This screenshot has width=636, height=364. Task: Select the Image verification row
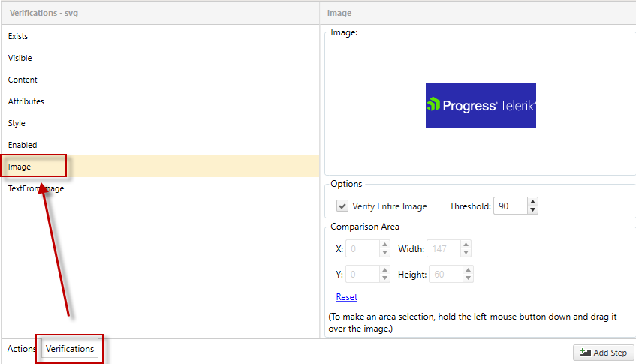tap(160, 167)
